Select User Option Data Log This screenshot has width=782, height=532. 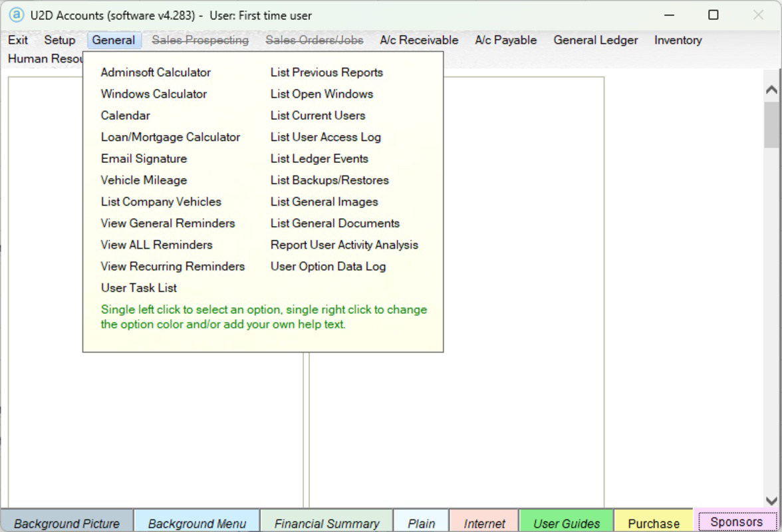pyautogui.click(x=328, y=266)
